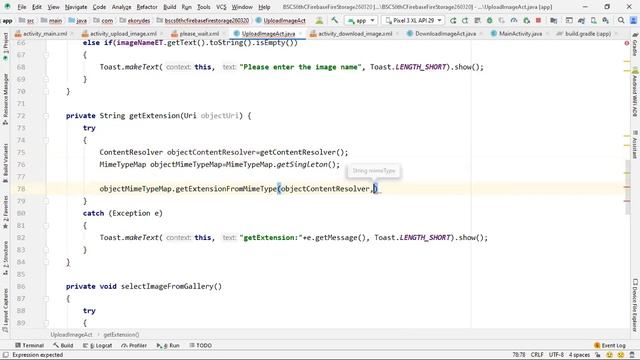The width and height of the screenshot is (640, 360).
Task: Open the Layout Captures side panel
Action: (x=5, y=310)
